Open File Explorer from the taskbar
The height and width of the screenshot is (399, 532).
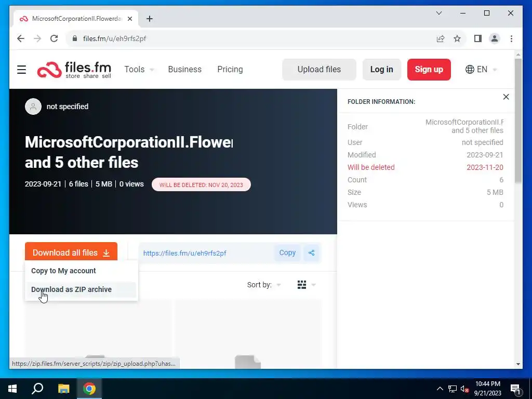(63, 389)
